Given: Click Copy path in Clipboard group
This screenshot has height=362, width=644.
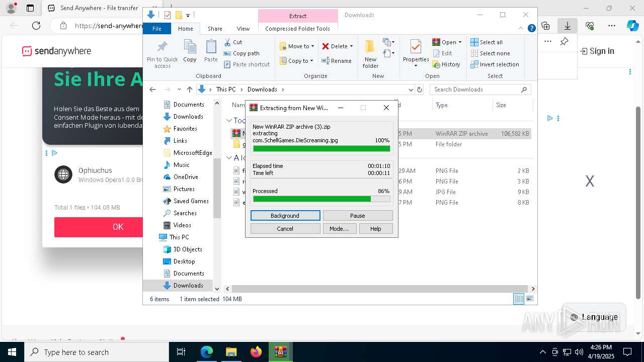Looking at the screenshot, I should pos(242,53).
